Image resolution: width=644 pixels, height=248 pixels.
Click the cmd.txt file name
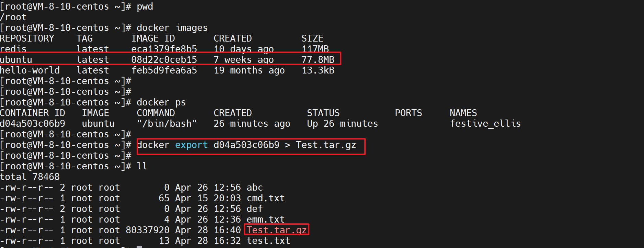coord(266,198)
